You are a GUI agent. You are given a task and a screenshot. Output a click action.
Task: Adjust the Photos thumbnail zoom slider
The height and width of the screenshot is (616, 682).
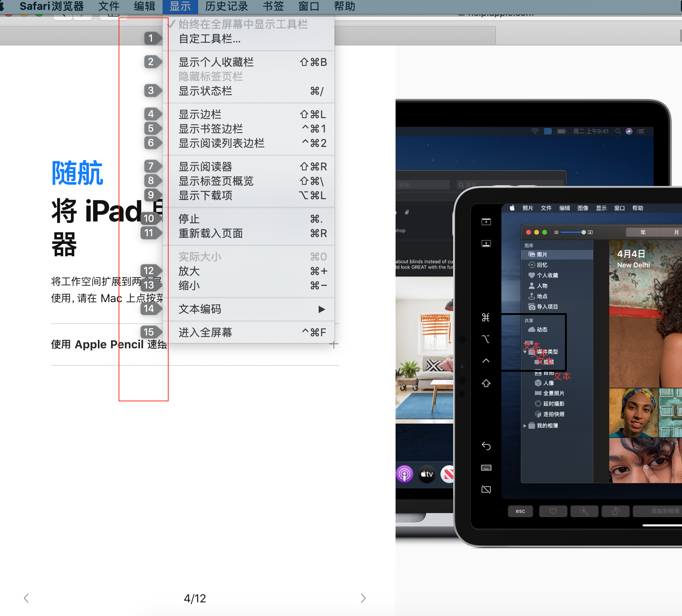click(x=583, y=232)
